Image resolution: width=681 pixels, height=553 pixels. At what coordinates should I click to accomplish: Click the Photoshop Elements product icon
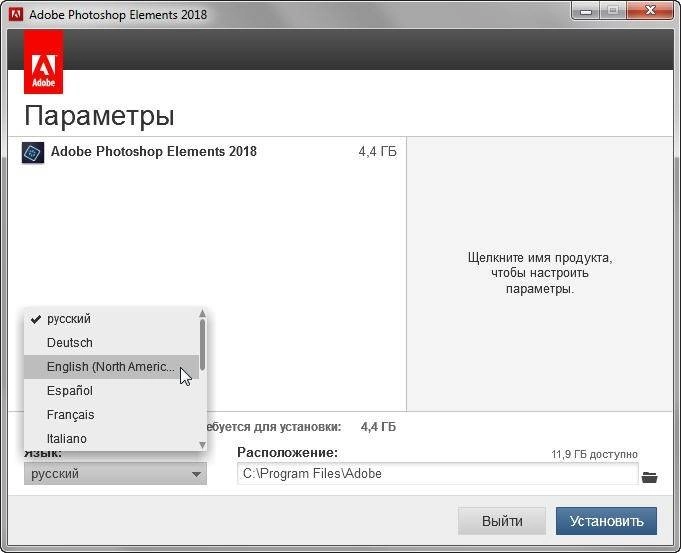33,152
